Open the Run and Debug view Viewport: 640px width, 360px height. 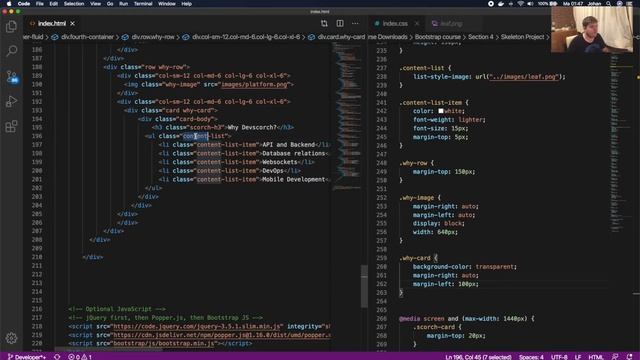[x=11, y=101]
